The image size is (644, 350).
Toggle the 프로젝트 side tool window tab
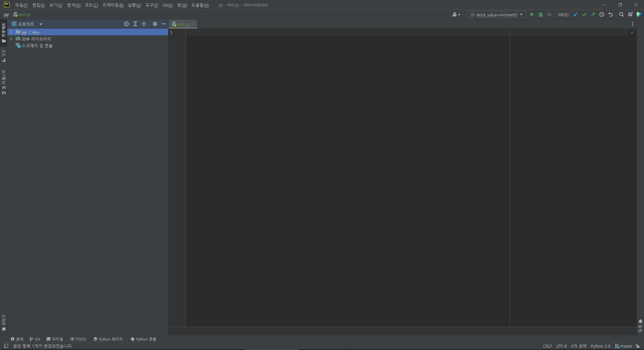pos(4,33)
